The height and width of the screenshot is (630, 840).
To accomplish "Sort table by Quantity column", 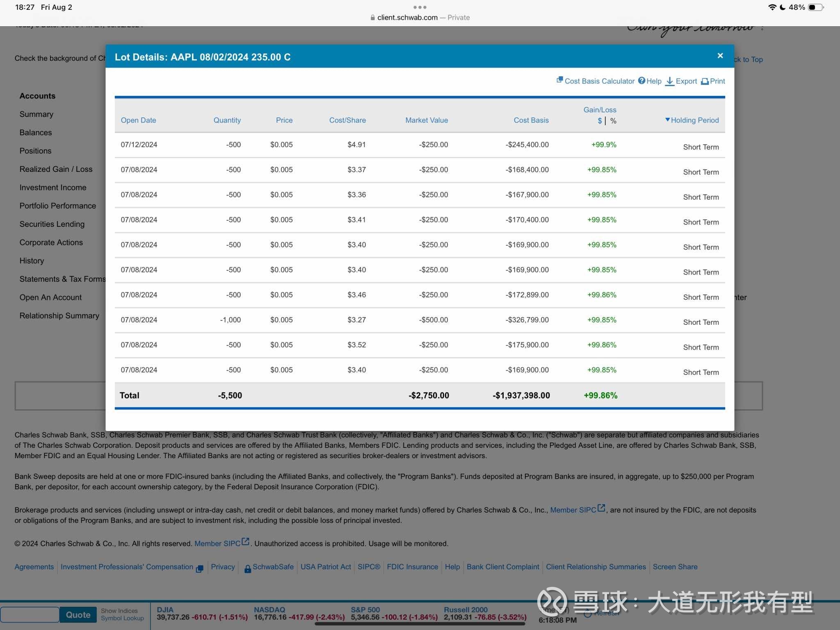I will tap(227, 120).
